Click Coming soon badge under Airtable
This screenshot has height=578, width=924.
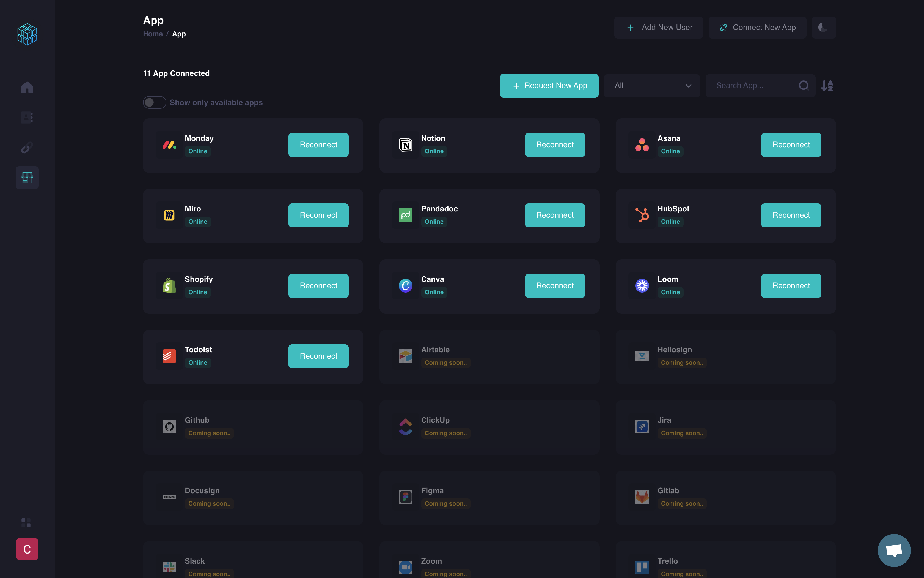click(446, 363)
